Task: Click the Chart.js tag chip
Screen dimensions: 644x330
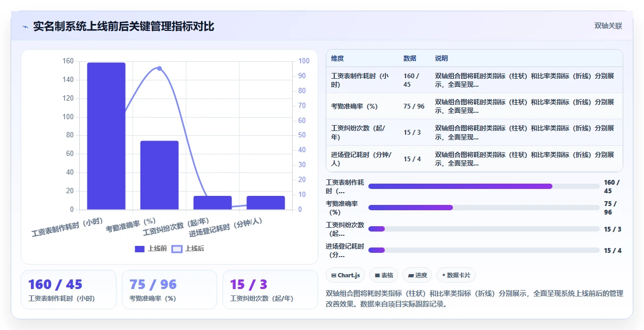Action: click(x=345, y=275)
